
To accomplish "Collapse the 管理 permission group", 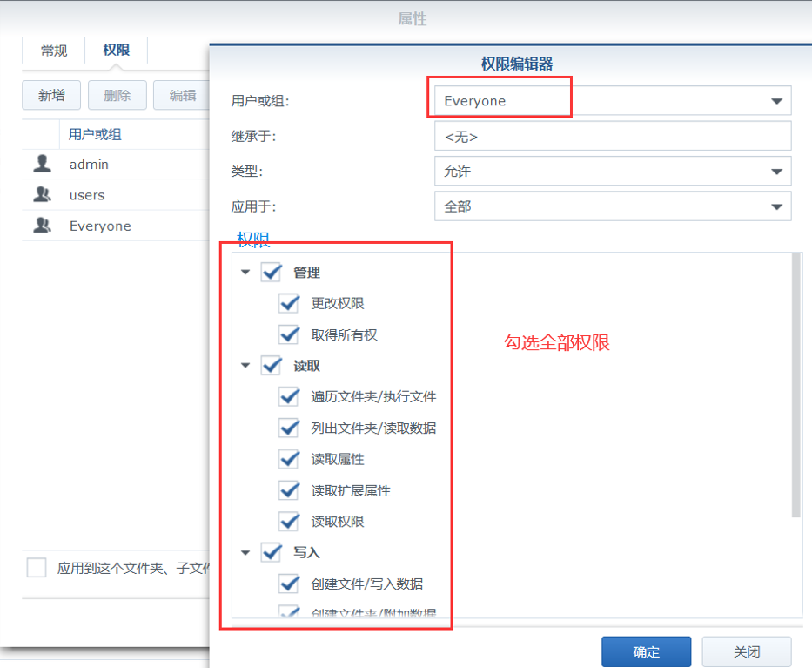I will [245, 273].
